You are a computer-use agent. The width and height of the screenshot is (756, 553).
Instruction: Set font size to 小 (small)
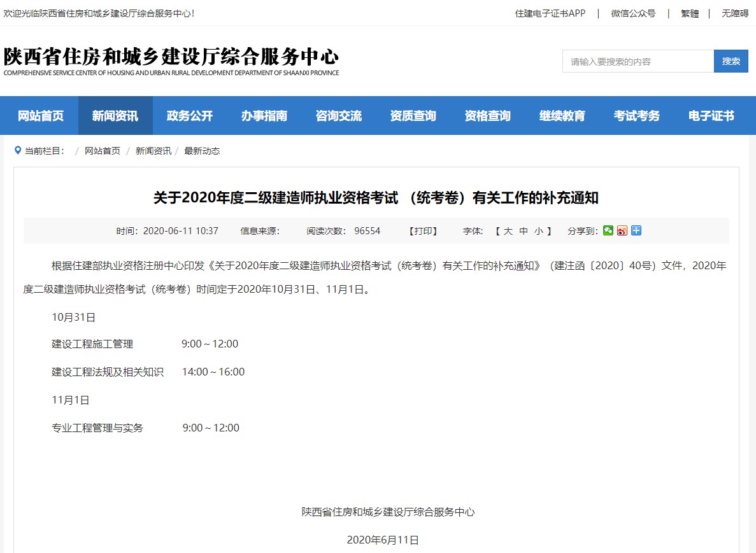539,231
